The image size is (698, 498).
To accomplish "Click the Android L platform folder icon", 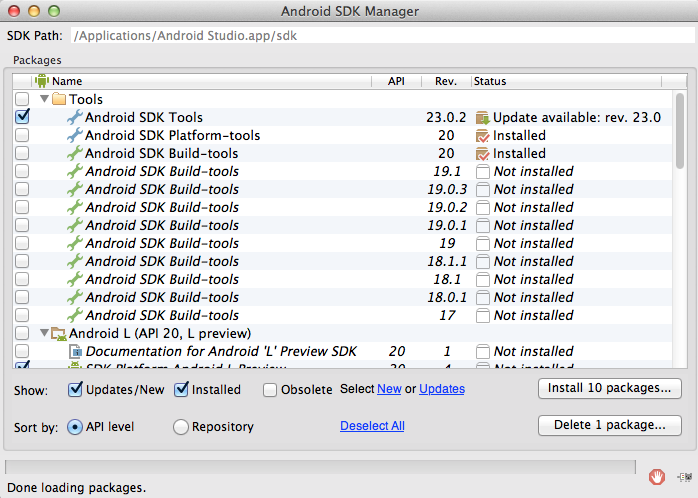I will pyautogui.click(x=59, y=333).
